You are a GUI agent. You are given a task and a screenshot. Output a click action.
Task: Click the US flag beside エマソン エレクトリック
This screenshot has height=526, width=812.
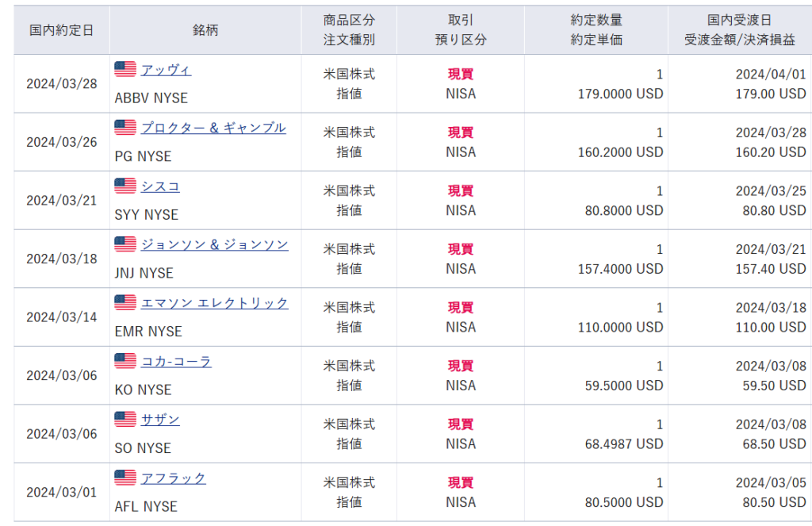coord(125,303)
